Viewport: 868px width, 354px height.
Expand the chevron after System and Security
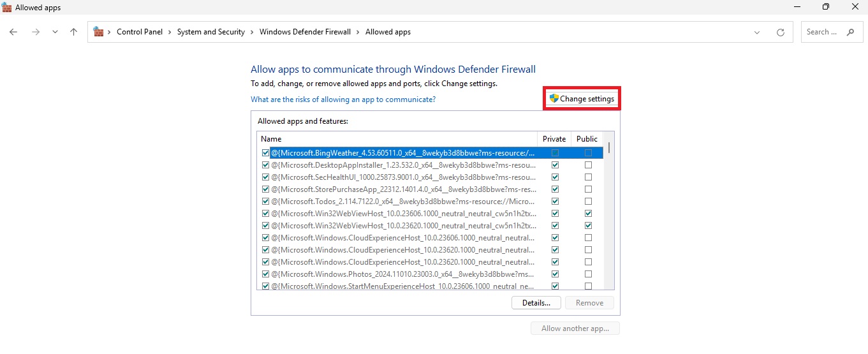252,32
